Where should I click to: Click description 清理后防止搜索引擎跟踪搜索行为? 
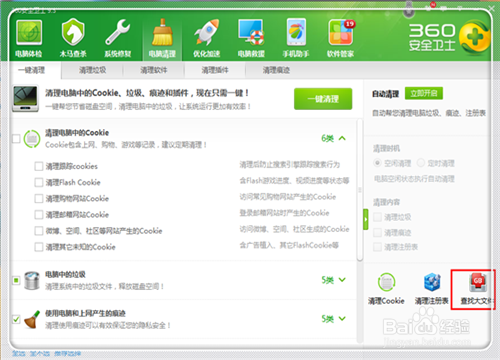289,164
